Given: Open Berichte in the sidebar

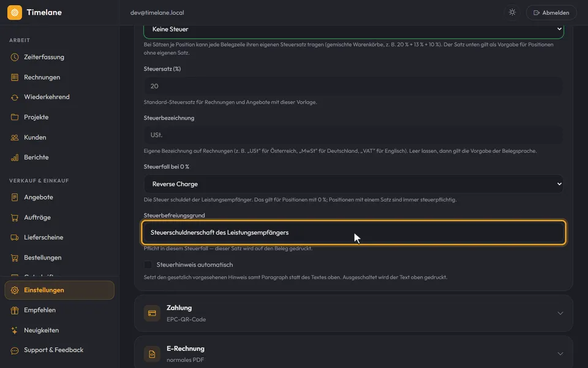Looking at the screenshot, I should 59,158.
